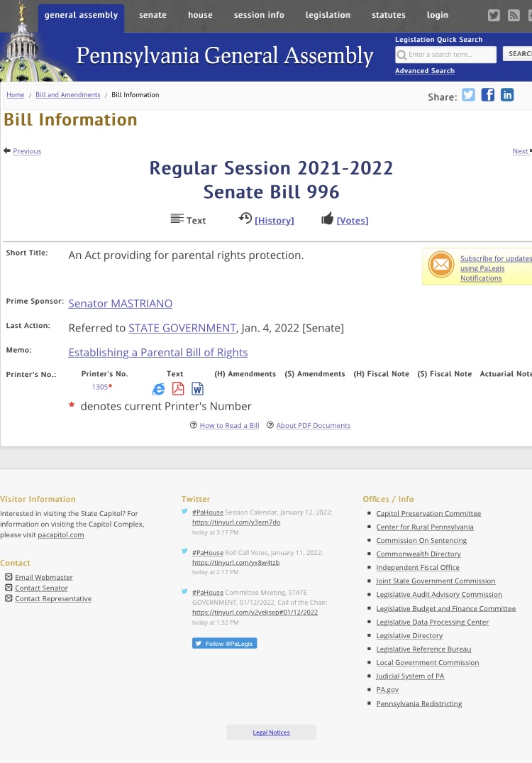
Task: Open PA.gov link
Action: [387, 689]
